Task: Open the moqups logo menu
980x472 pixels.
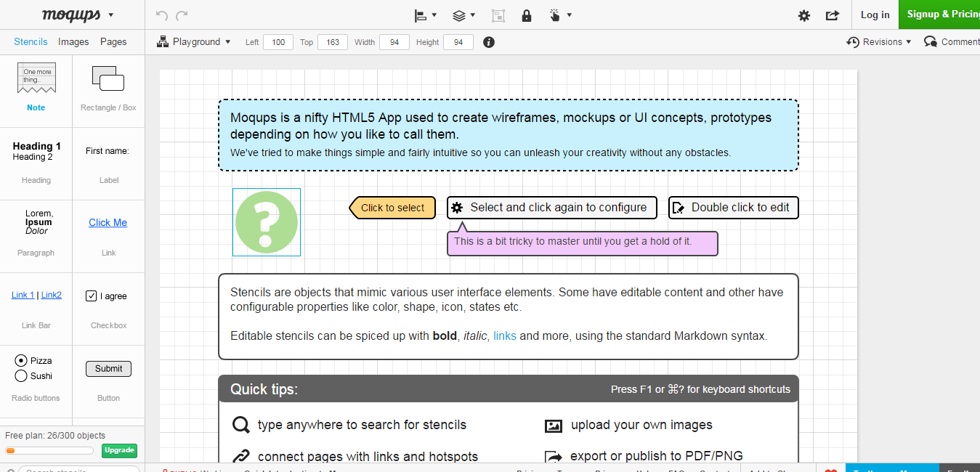Action: pyautogui.click(x=78, y=15)
